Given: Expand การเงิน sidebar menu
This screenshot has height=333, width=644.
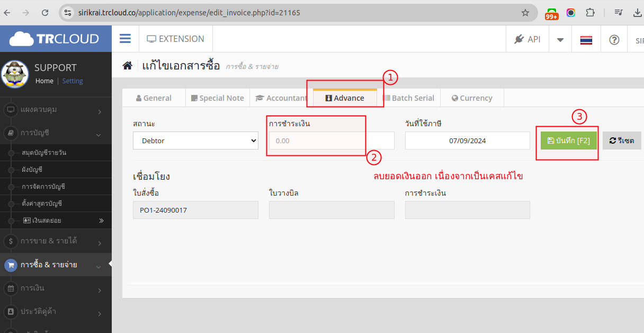Looking at the screenshot, I should click(56, 289).
